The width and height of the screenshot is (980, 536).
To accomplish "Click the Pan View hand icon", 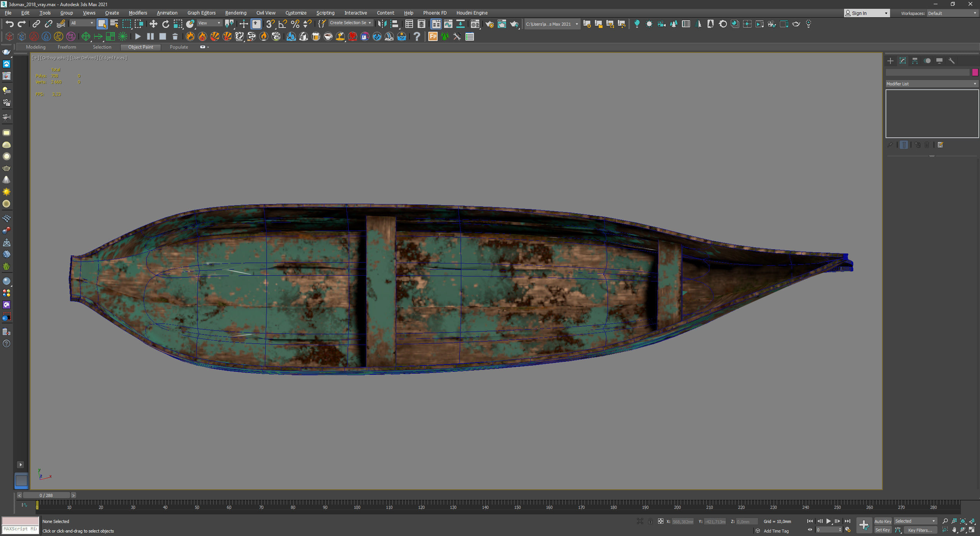I will 954,530.
